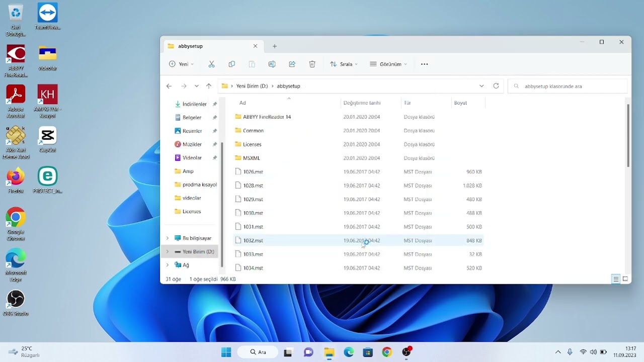Image resolution: width=644 pixels, height=362 pixels.
Task: Refresh the abbysetup folder view
Action: pyautogui.click(x=496, y=86)
